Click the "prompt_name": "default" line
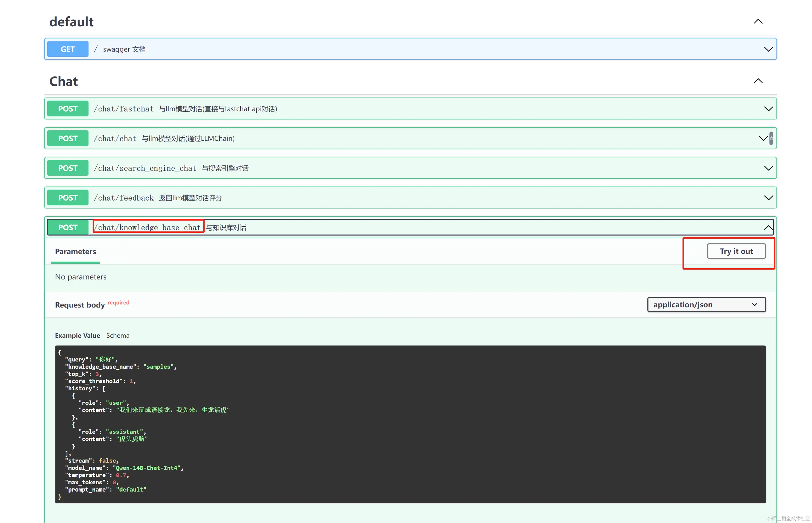Image resolution: width=812 pixels, height=523 pixels. pos(106,490)
